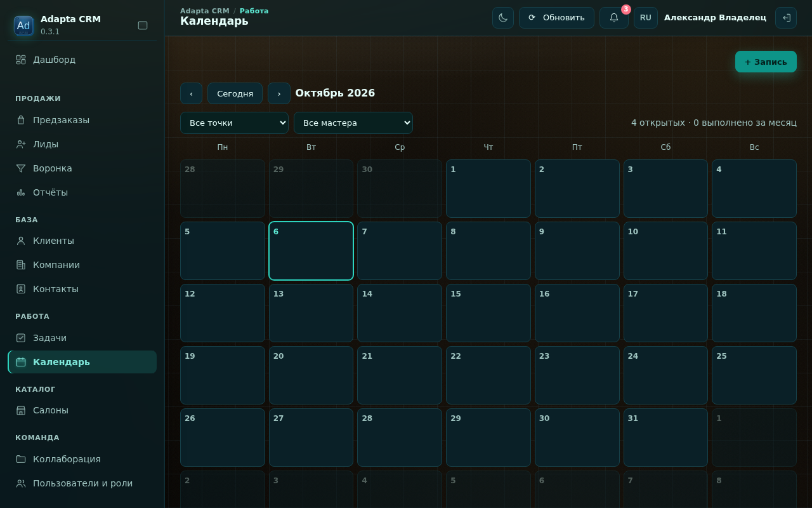Toggle dark mode moon button
The width and height of the screenshot is (812, 508).
[503, 18]
